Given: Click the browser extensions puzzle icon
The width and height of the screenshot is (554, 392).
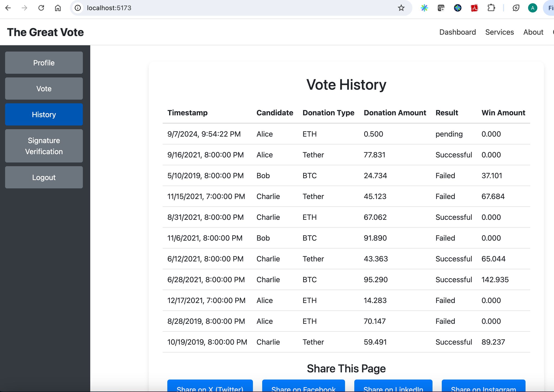Looking at the screenshot, I should coord(491,8).
